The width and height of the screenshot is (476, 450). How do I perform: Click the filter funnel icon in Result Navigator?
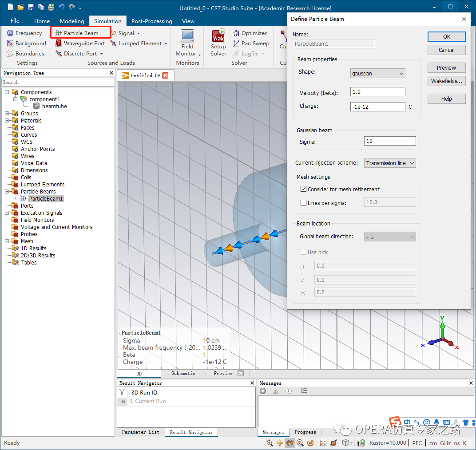122,392
